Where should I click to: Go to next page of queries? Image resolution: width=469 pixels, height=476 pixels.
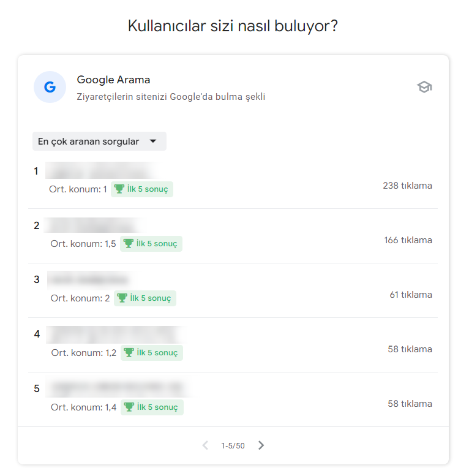coord(261,445)
